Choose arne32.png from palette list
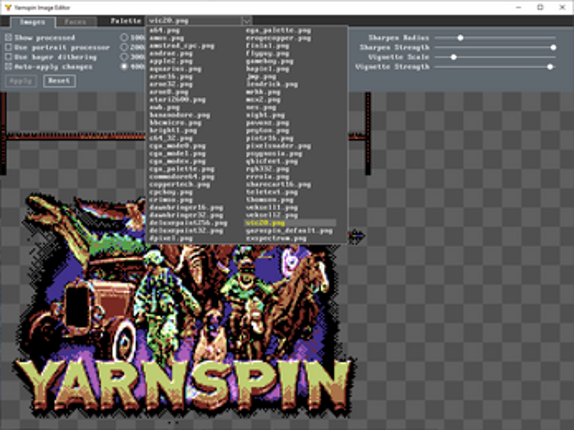 171,84
